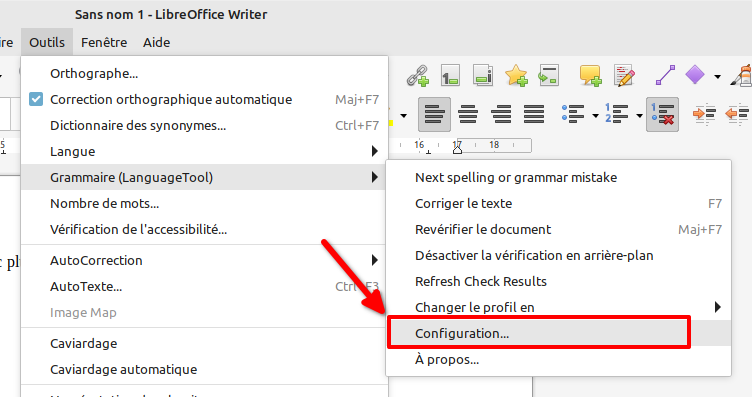Image resolution: width=752 pixels, height=397 pixels.
Task: Click the ruler right indent marker
Action: coord(457,149)
